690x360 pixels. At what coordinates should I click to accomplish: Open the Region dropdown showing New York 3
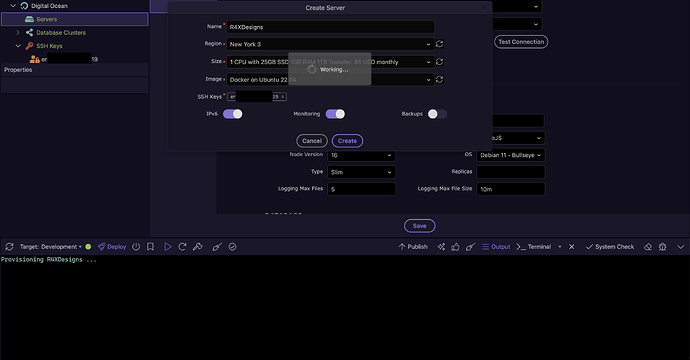(x=330, y=44)
